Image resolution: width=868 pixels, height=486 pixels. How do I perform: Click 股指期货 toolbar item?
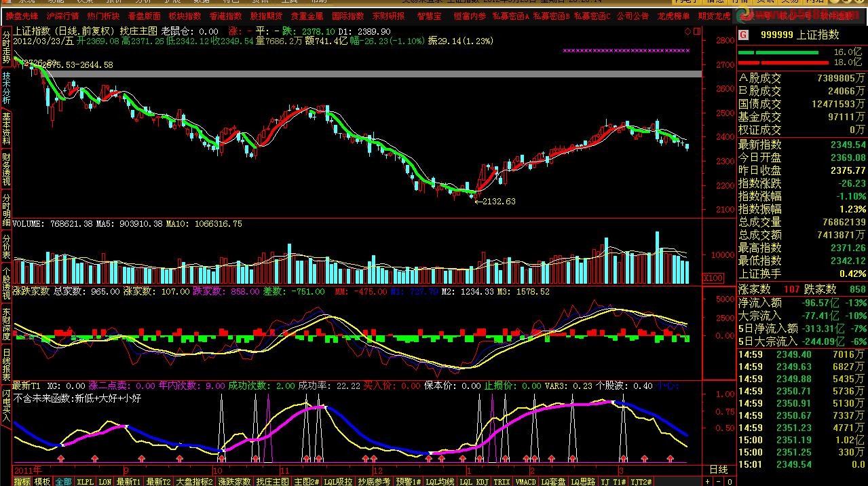point(266,16)
